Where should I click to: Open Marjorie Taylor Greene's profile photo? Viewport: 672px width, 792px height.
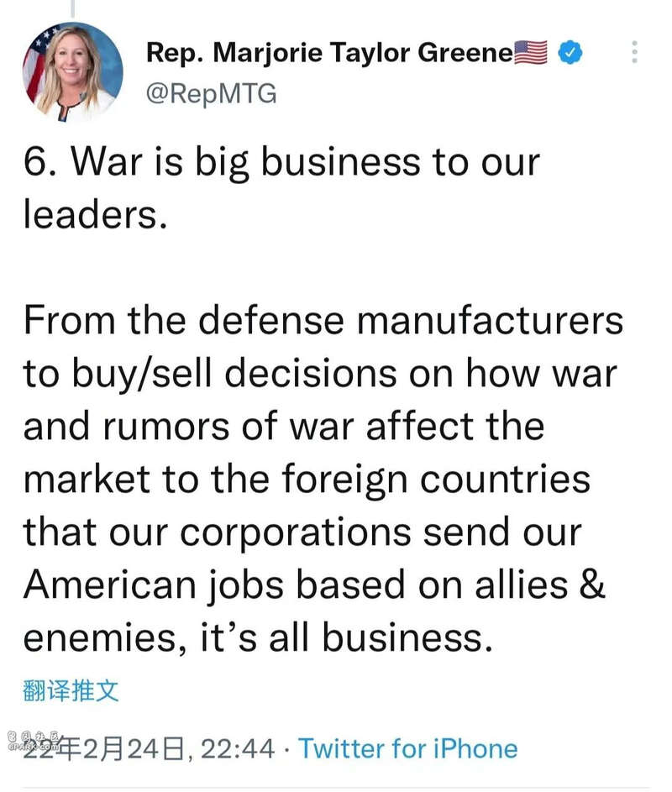(73, 71)
